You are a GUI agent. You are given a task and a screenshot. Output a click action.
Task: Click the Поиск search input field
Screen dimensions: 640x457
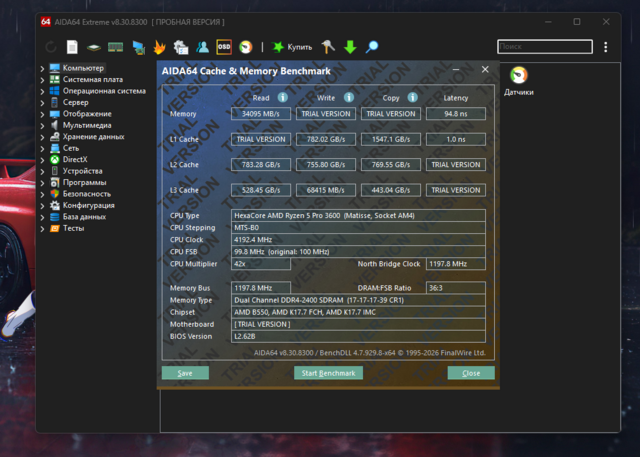[x=545, y=47]
